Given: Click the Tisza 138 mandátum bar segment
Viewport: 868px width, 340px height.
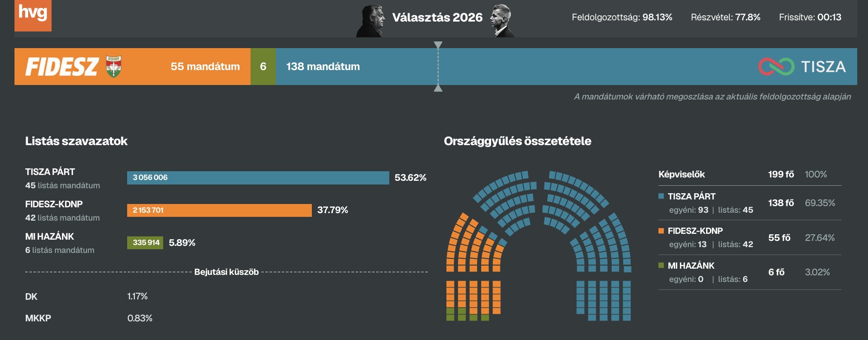Looking at the screenshot, I should pos(538,66).
